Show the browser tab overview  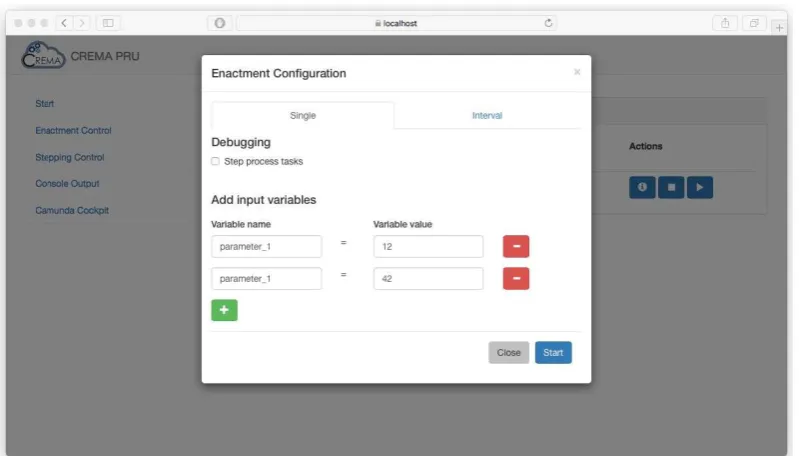point(754,23)
